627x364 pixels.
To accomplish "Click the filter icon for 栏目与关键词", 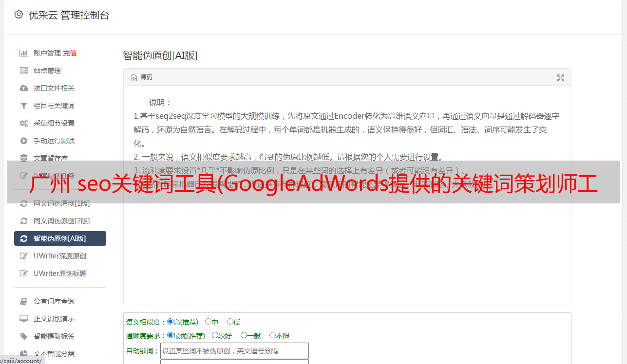I will [23, 106].
